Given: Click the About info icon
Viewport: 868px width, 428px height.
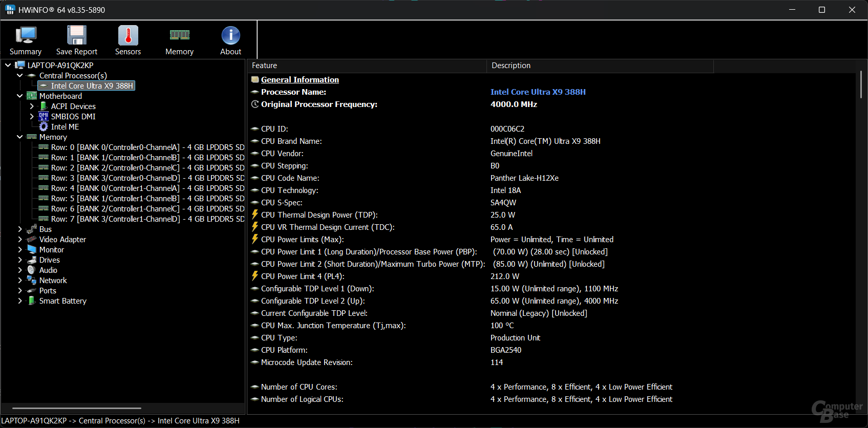Looking at the screenshot, I should click(x=230, y=36).
